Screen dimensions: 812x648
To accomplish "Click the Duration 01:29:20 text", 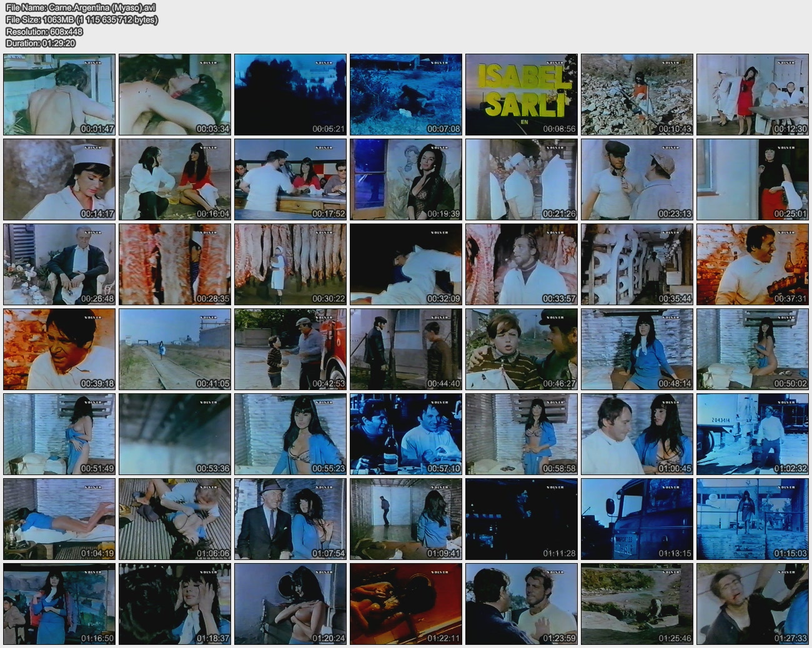I will [41, 43].
